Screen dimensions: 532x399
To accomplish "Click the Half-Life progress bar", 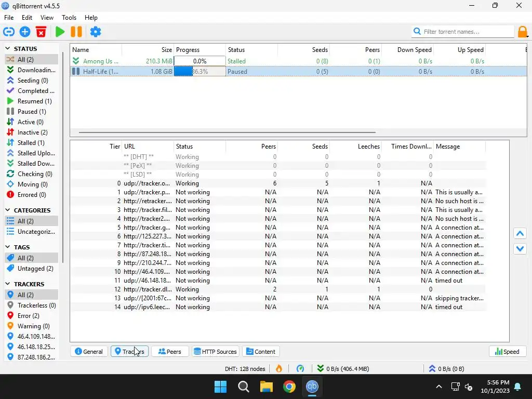I will click(200, 72).
